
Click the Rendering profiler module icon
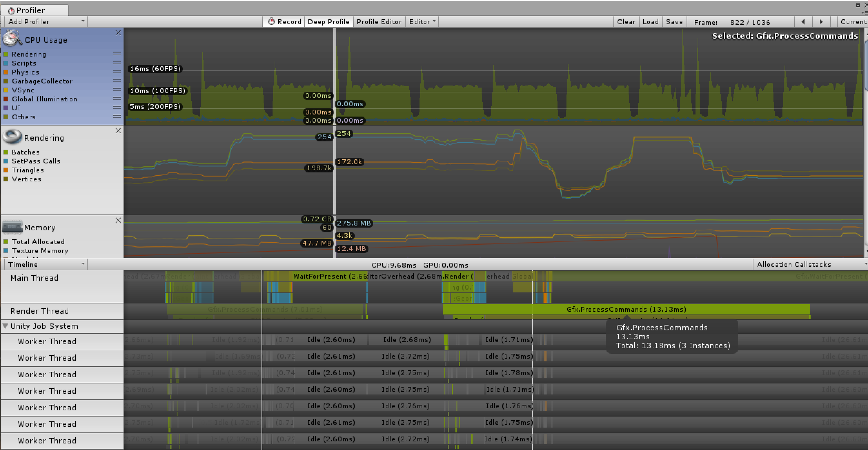(x=12, y=137)
